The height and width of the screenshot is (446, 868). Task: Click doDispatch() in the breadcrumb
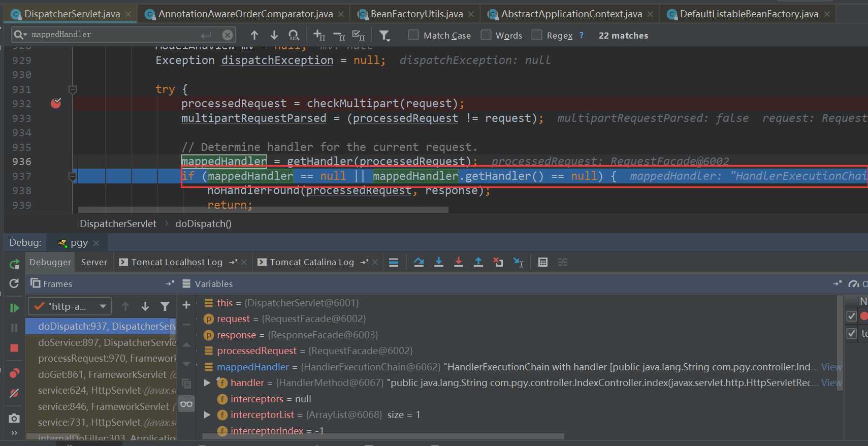[x=203, y=224]
